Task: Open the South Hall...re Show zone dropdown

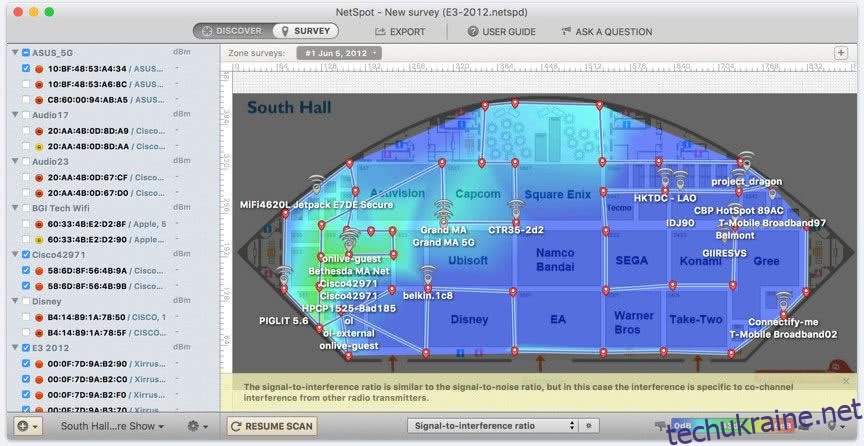Action: coord(112,426)
